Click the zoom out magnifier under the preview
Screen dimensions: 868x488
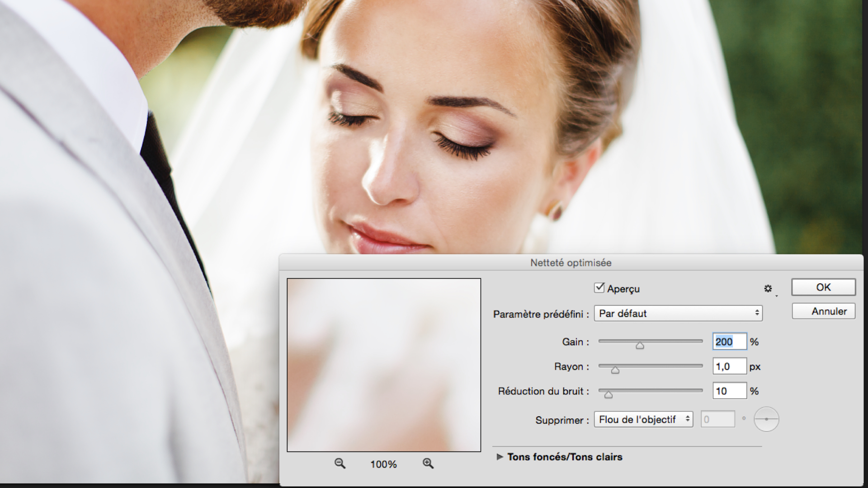[x=340, y=463]
